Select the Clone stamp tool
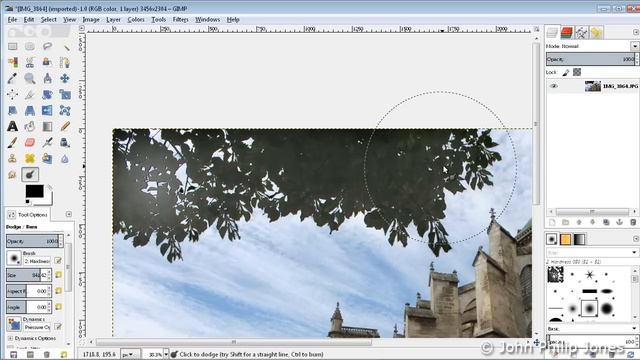This screenshot has width=640, height=360. click(x=13, y=158)
